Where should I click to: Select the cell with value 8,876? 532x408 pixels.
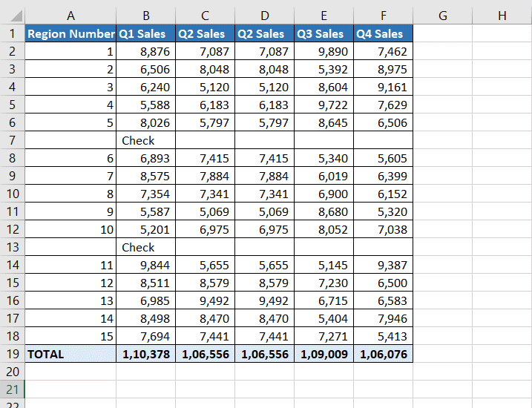click(x=146, y=51)
